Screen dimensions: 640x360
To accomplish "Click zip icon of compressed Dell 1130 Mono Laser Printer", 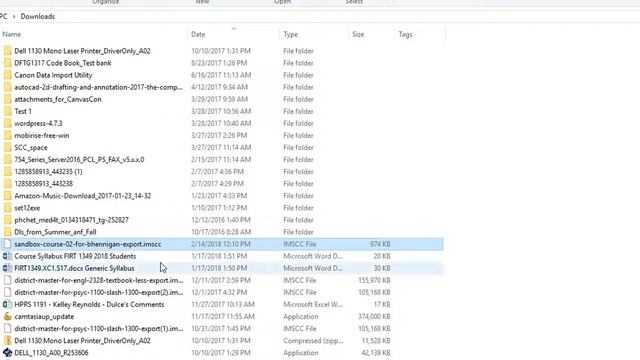I will tap(7, 340).
